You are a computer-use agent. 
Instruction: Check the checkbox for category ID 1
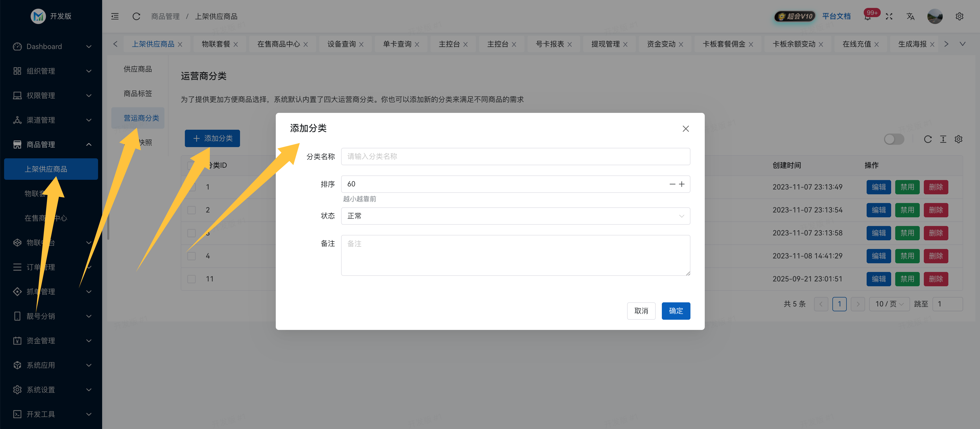191,187
